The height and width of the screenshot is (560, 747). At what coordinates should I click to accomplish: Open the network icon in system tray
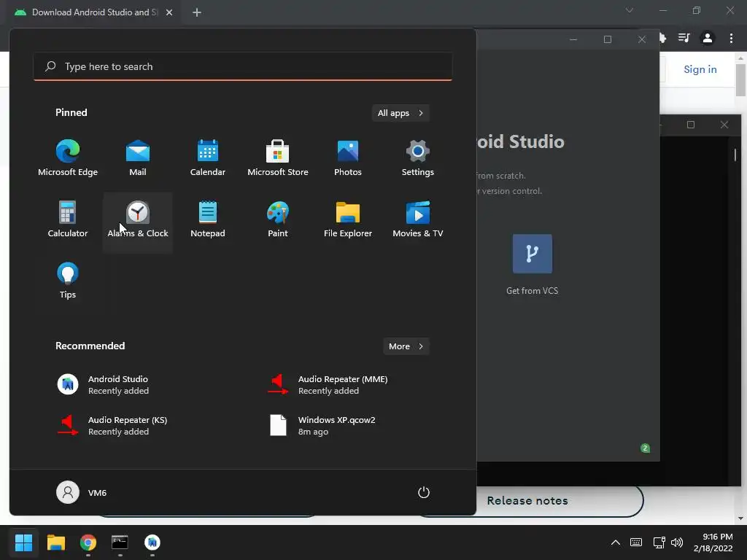659,542
